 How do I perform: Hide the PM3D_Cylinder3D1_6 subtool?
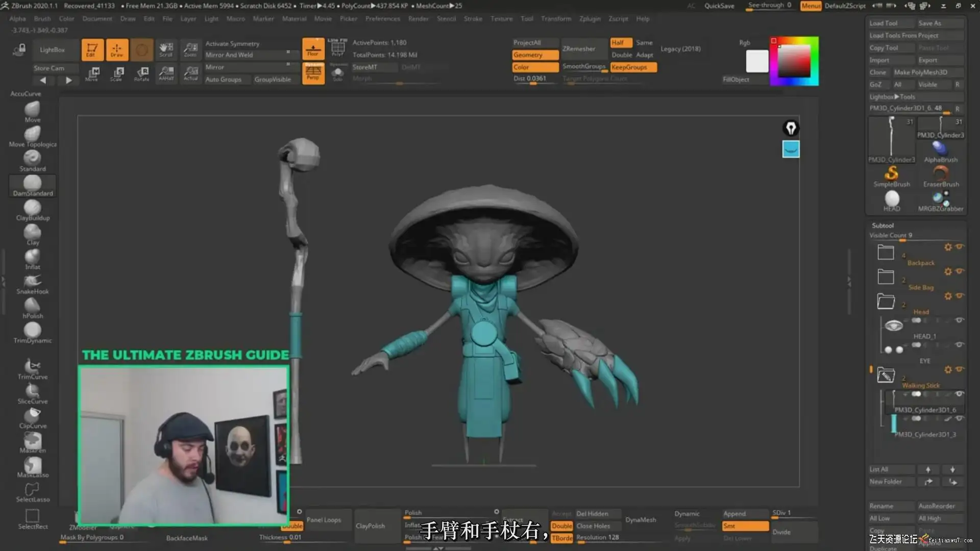pos(959,394)
